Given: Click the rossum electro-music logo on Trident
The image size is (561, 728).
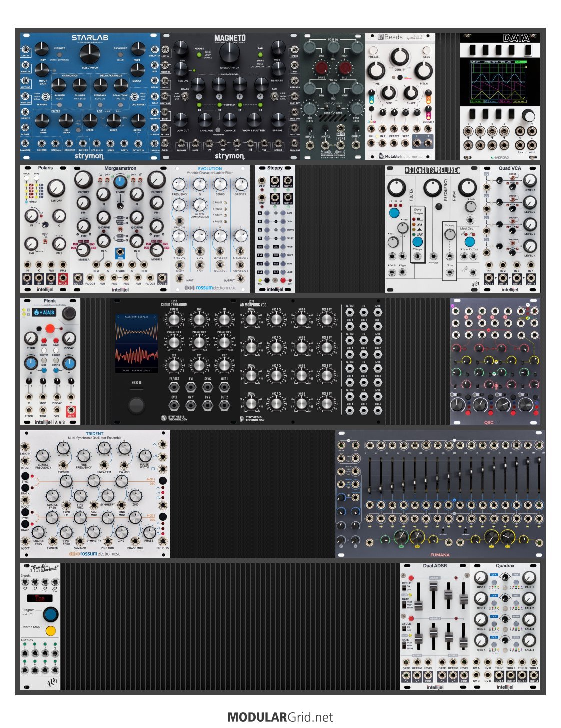Looking at the screenshot, I should [95, 554].
